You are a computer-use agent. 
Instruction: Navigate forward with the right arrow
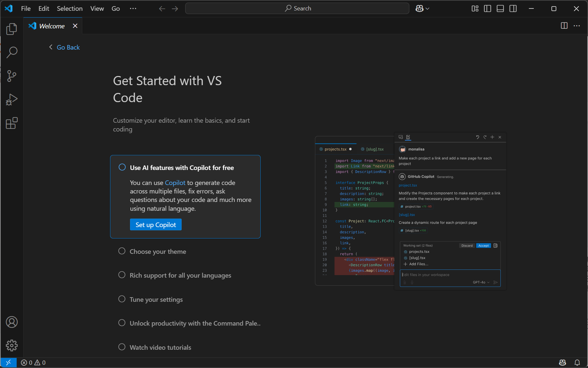click(175, 9)
